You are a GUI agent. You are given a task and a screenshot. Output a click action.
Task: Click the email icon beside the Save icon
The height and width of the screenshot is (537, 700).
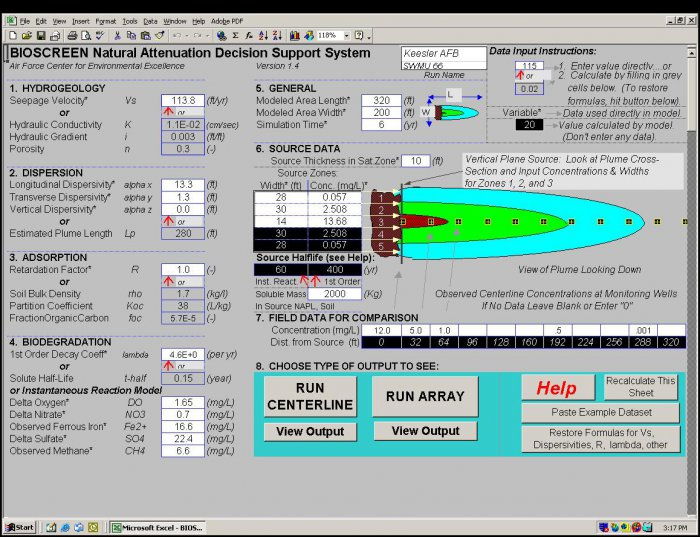coord(55,36)
